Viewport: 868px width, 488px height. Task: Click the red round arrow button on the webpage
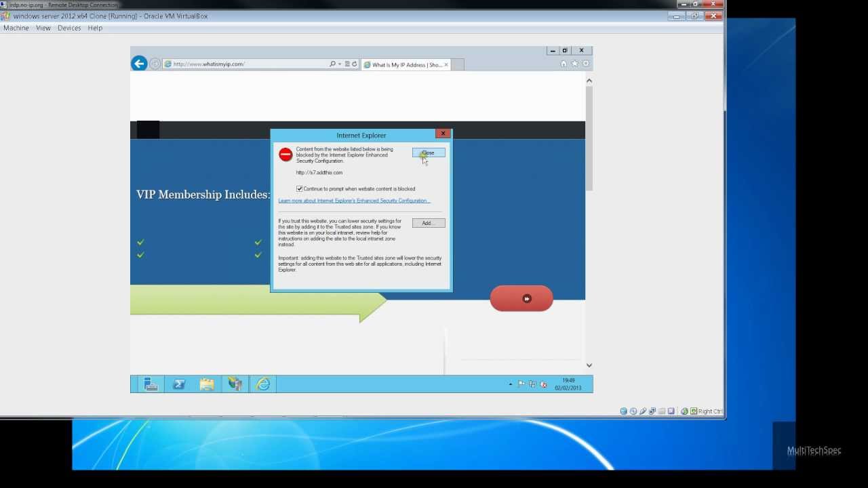click(521, 298)
